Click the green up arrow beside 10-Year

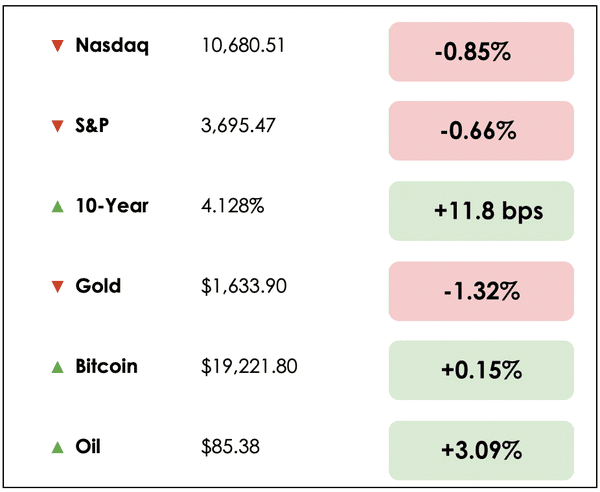coord(56,207)
